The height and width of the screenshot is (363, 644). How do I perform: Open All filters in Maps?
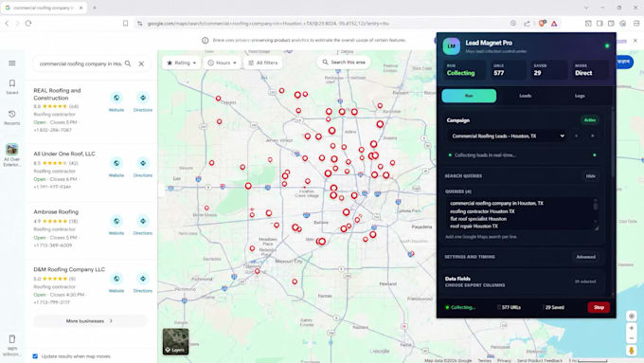point(263,63)
